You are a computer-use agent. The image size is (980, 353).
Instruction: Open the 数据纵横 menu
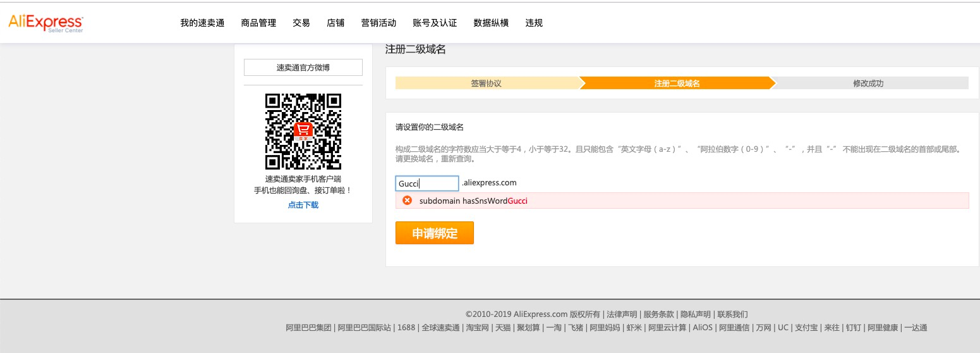[x=491, y=23]
